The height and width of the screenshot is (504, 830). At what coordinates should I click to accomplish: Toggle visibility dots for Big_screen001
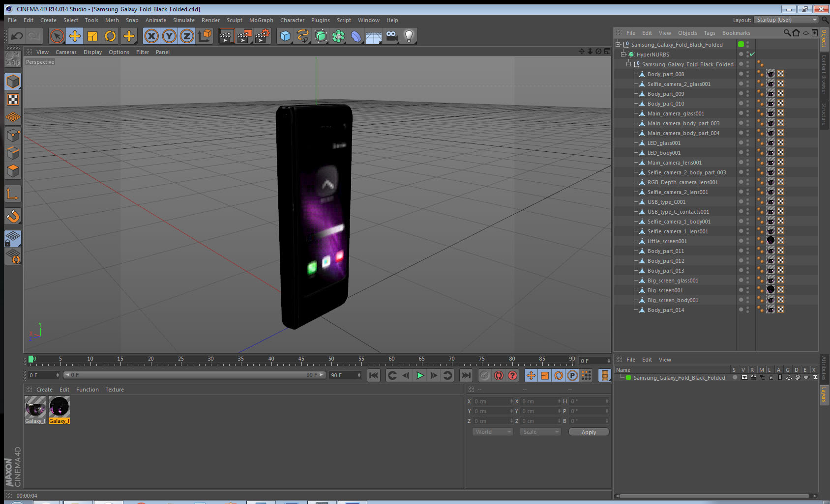click(x=747, y=290)
